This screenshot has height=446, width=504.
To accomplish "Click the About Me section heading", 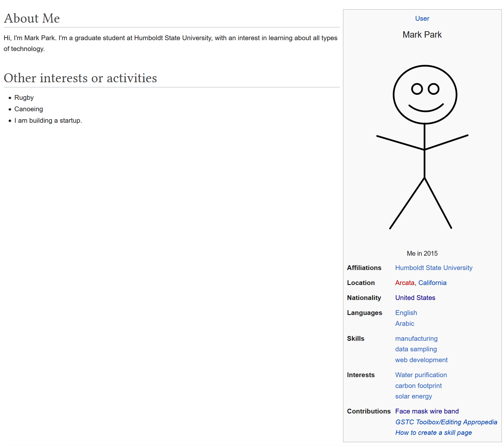I will coord(32,18).
